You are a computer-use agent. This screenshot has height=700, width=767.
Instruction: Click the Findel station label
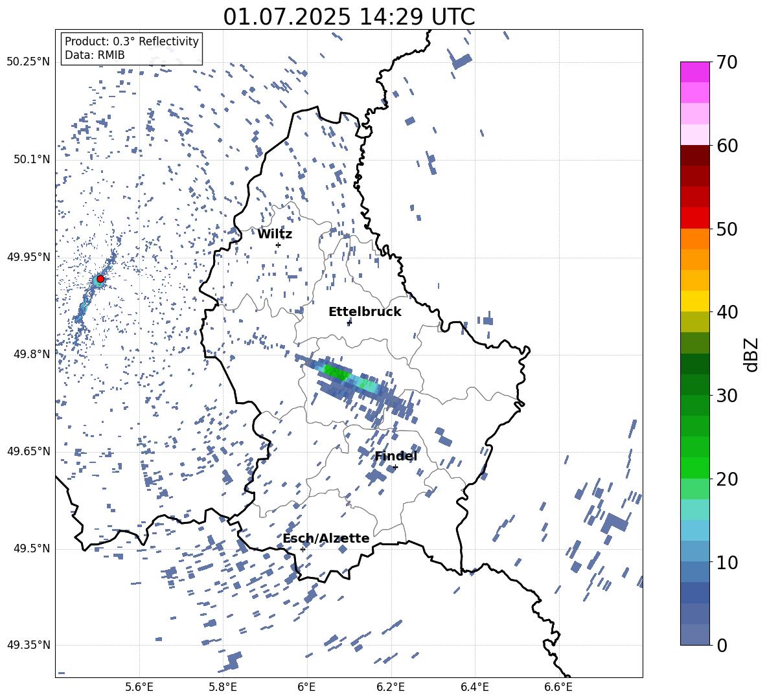(x=396, y=457)
